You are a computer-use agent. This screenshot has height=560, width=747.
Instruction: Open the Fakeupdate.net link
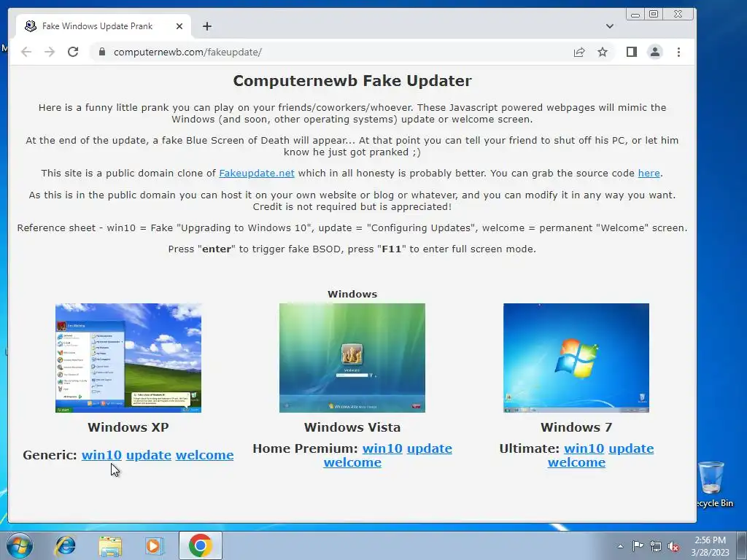coord(257,174)
